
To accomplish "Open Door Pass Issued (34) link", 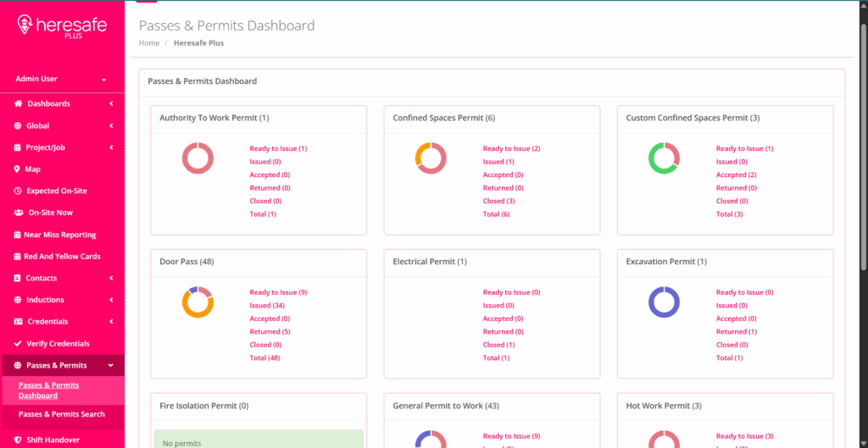I will pyautogui.click(x=265, y=306).
